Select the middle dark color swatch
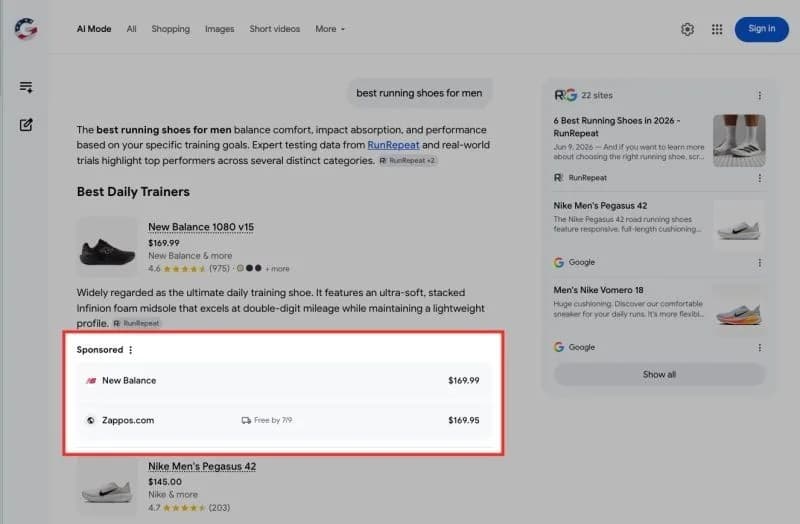This screenshot has height=524, width=800. point(249,268)
